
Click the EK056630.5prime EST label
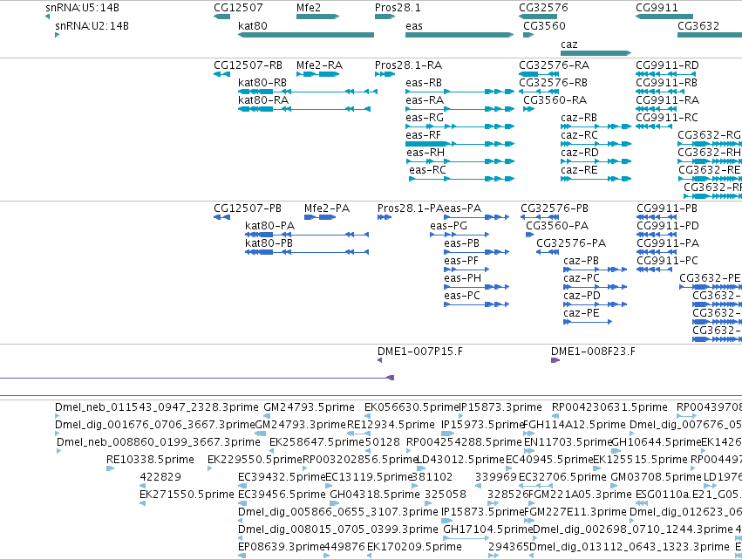tap(412, 407)
